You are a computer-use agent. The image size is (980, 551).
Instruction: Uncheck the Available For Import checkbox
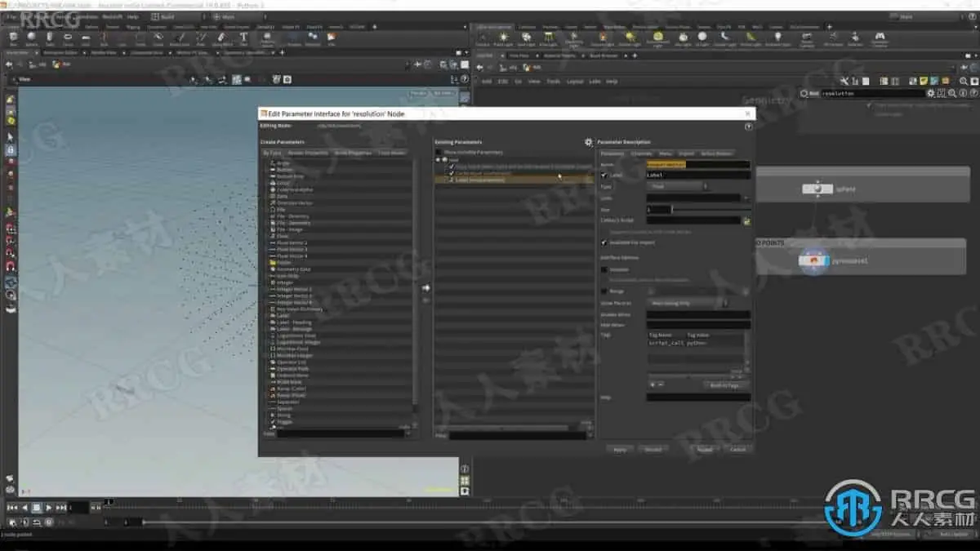(x=604, y=242)
